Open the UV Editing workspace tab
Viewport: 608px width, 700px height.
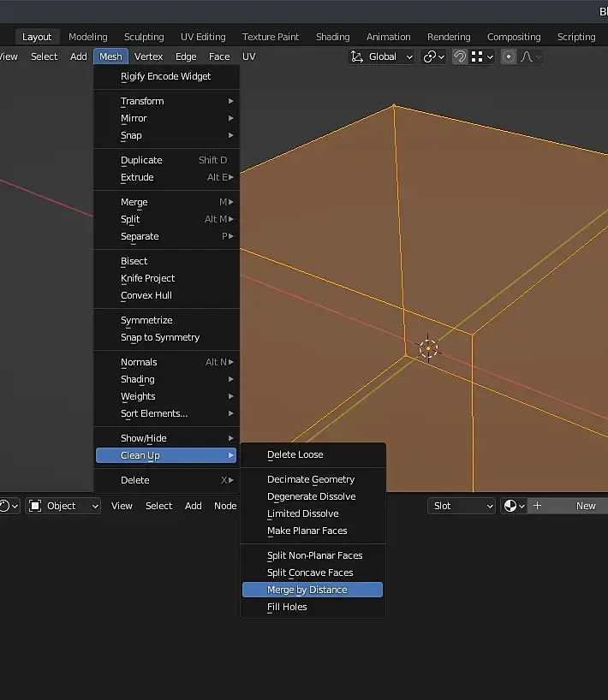pos(203,37)
